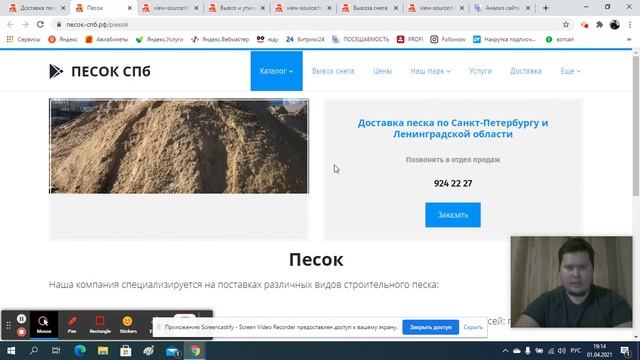Open the Авиабилеты bookmark

tap(106, 39)
